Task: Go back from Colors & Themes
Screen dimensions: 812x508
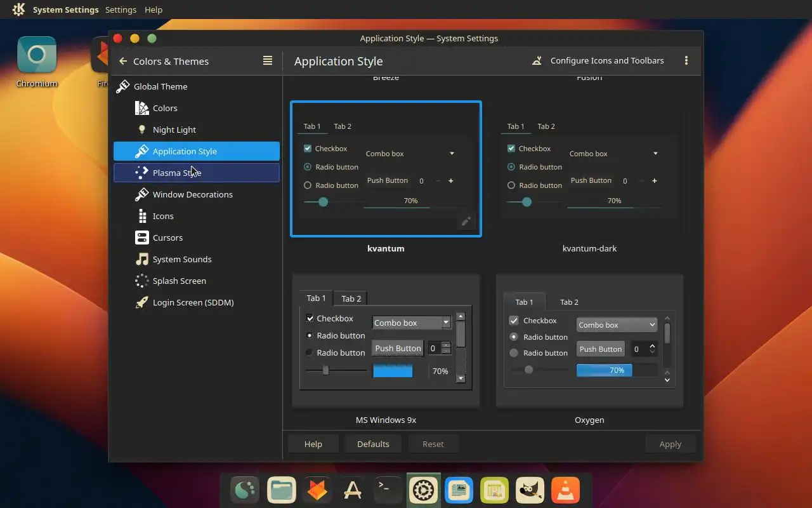Action: point(123,62)
